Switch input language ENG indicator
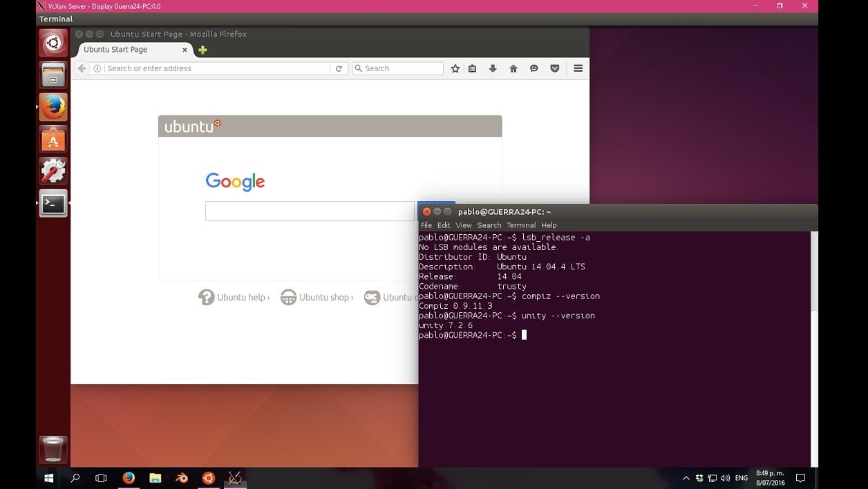868x489 pixels. 742,478
